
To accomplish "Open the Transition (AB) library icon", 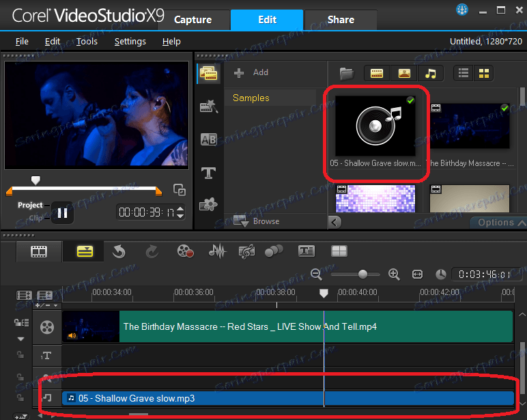I will tap(208, 139).
